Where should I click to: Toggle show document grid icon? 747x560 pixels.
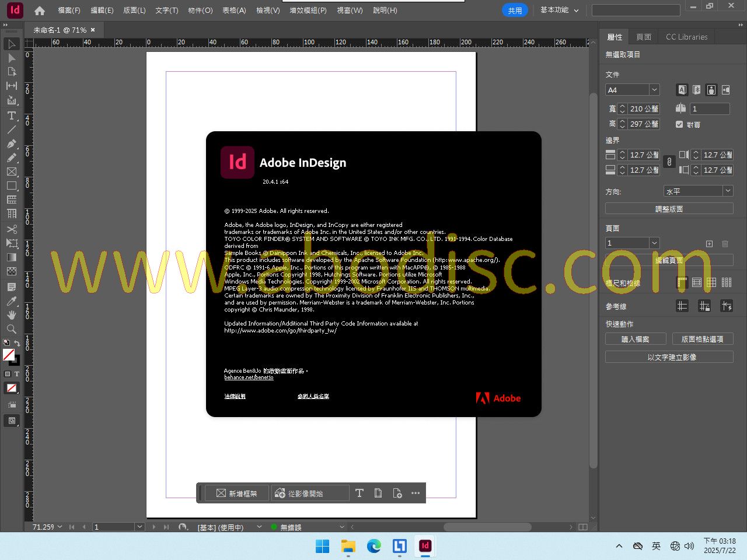point(711,282)
